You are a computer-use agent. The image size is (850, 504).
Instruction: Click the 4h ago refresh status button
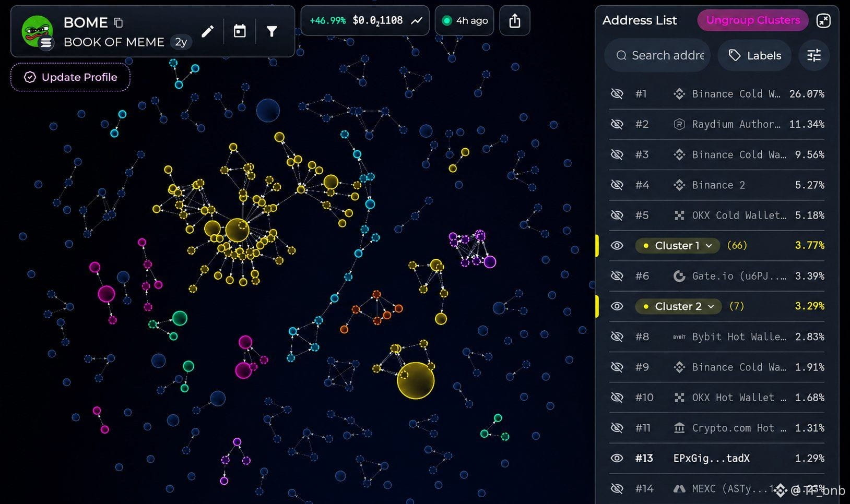(x=464, y=20)
